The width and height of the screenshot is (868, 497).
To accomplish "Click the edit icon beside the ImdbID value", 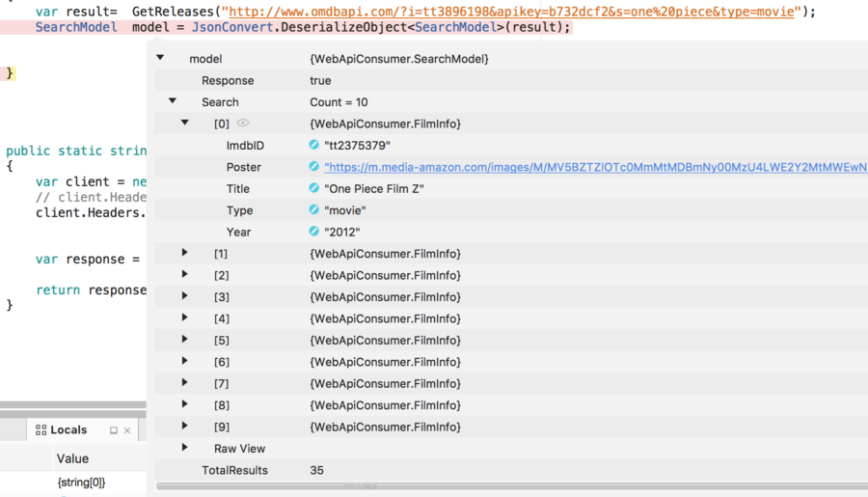I will pyautogui.click(x=314, y=146).
